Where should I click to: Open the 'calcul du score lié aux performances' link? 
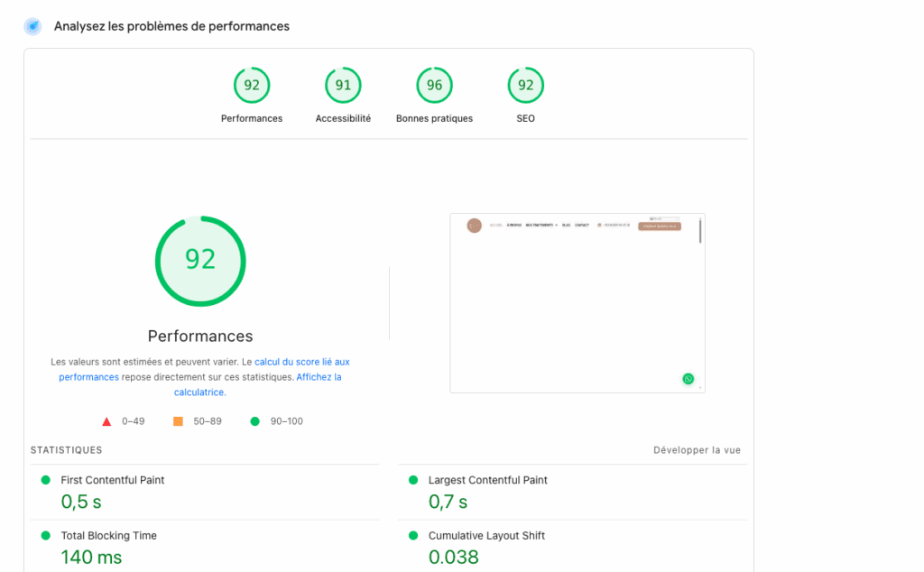pos(301,362)
